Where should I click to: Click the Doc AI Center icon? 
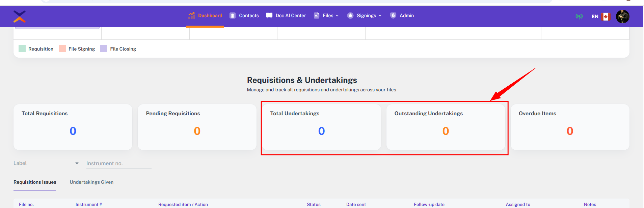[x=269, y=16]
